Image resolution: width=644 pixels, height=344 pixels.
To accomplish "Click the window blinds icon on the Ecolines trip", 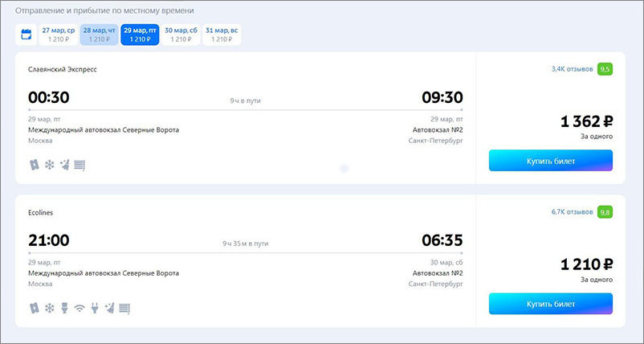I will tap(124, 309).
